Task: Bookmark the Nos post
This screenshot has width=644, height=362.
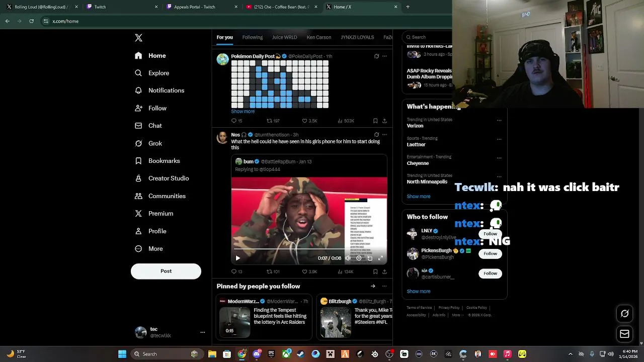Action: [x=375, y=271]
